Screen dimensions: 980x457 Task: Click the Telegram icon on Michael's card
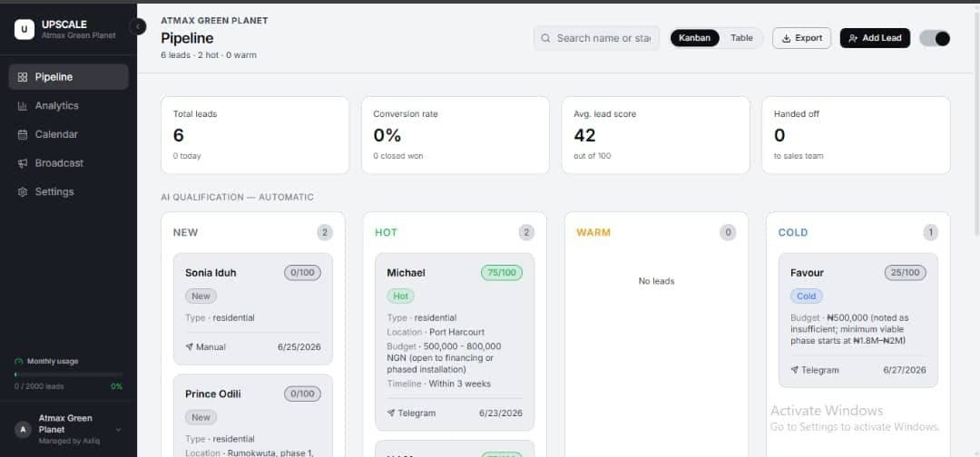tap(390, 413)
